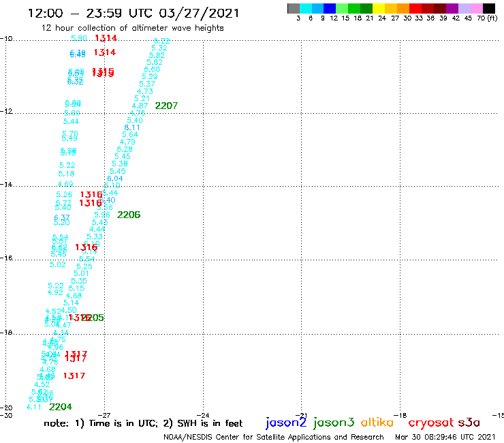The height and width of the screenshot is (443, 504).
Task: Click the lavender swatch above 45
Action: pyautogui.click(x=464, y=8)
